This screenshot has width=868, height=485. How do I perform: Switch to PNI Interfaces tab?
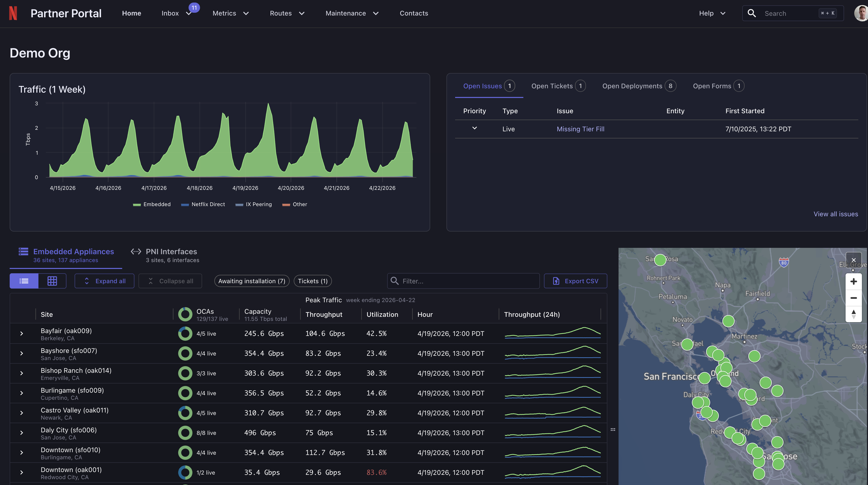165,255
